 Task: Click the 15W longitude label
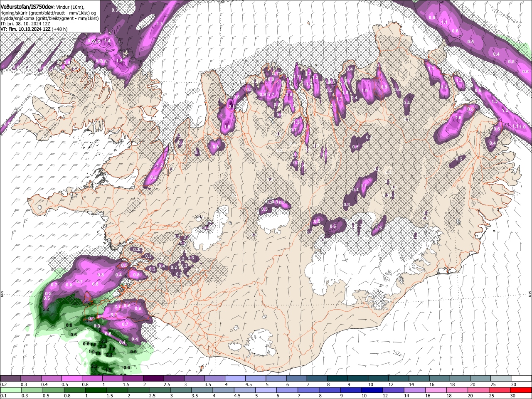(440, 2)
